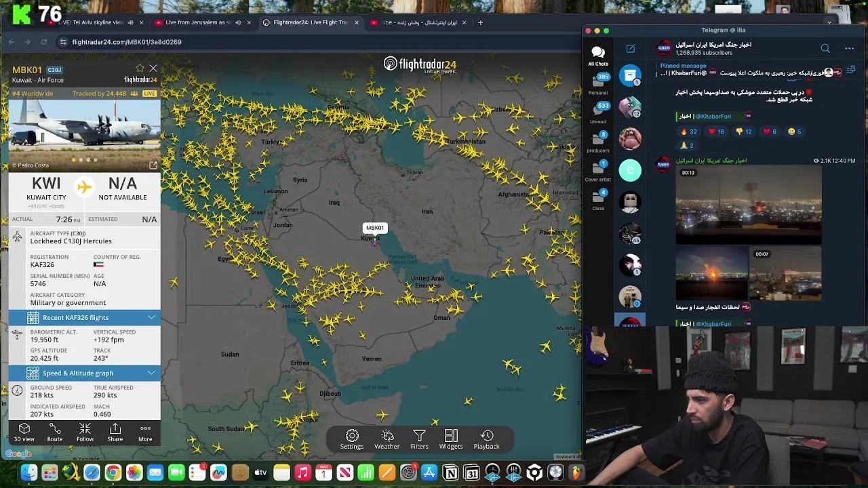Switch to Tel Aviv skyline live tab
868x488 pixels.
tap(91, 22)
